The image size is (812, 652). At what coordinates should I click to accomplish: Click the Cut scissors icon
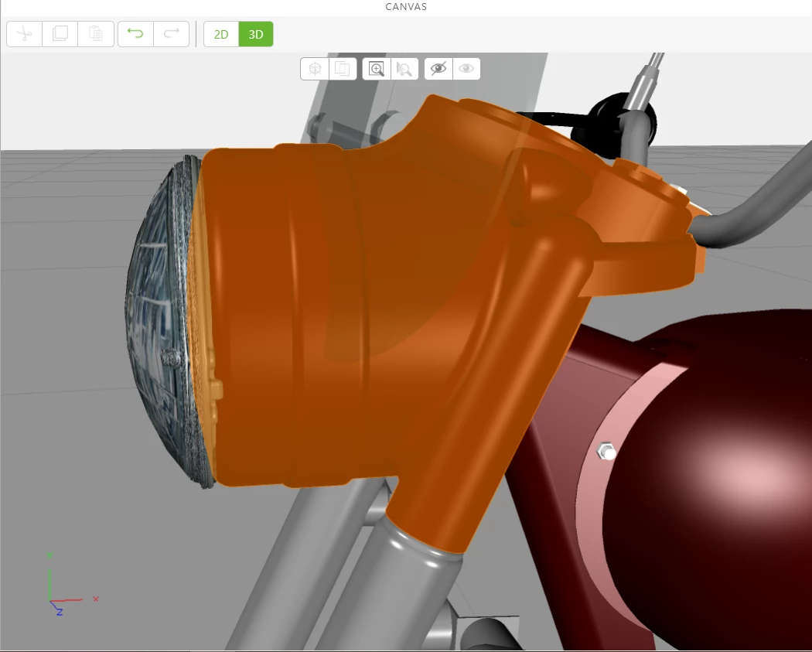pyautogui.click(x=24, y=34)
